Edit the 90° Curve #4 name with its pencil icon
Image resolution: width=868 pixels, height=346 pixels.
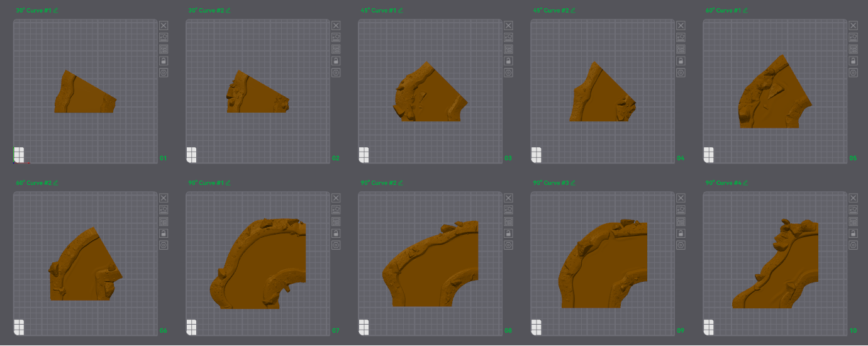[x=745, y=182]
